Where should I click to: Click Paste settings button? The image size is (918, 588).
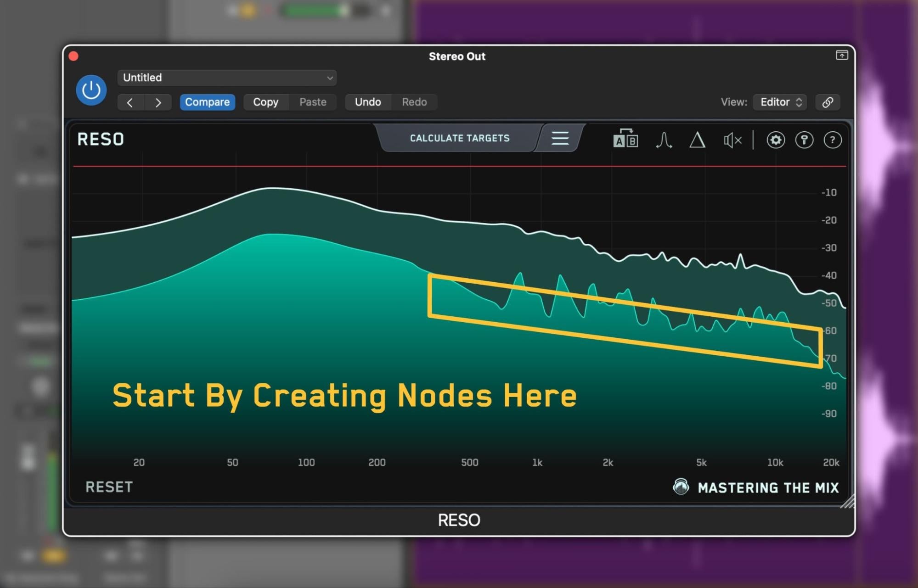(313, 102)
